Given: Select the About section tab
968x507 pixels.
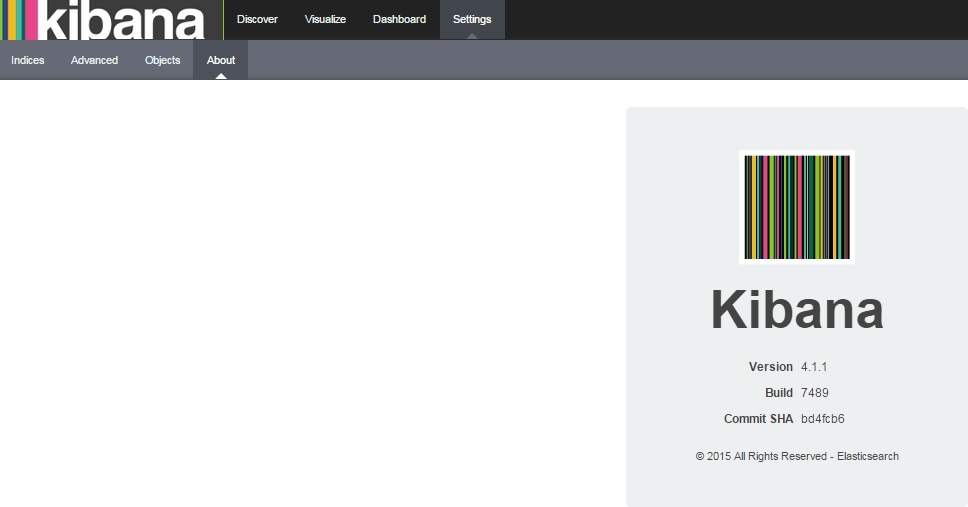Looking at the screenshot, I should pyautogui.click(x=221, y=60).
